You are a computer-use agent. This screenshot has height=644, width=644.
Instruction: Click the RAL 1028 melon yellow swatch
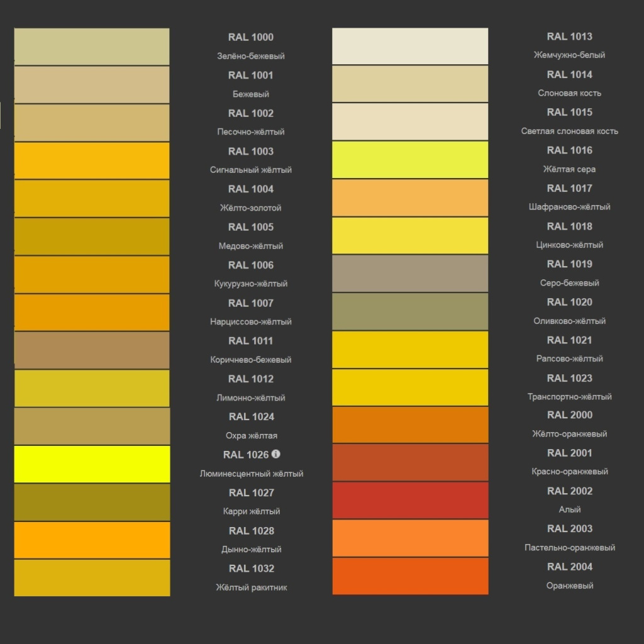coord(92,540)
